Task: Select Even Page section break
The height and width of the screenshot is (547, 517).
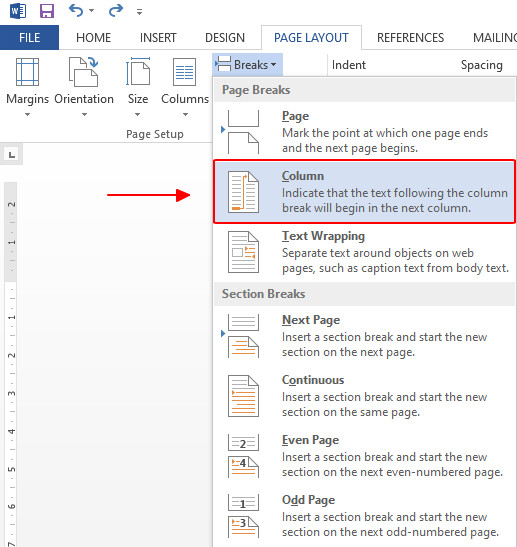Action: (364, 456)
